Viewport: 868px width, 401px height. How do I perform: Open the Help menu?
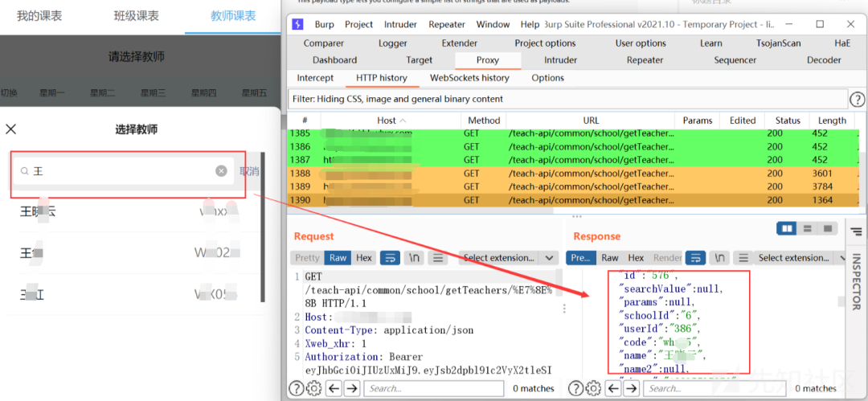530,24
